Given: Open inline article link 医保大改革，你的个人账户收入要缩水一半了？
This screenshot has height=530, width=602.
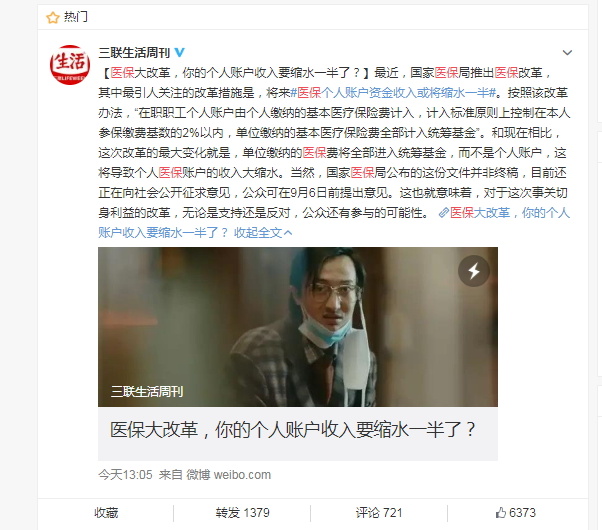Looking at the screenshot, I should pyautogui.click(x=334, y=222).
